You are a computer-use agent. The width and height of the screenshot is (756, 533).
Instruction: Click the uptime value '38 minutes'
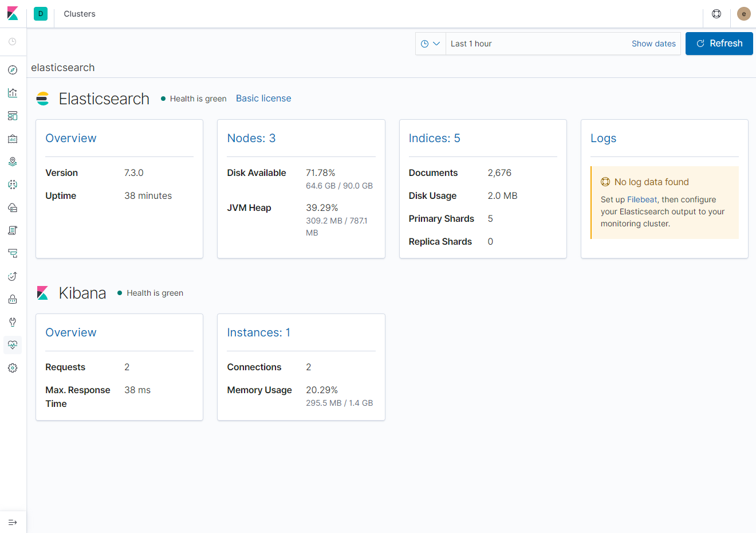coord(148,195)
